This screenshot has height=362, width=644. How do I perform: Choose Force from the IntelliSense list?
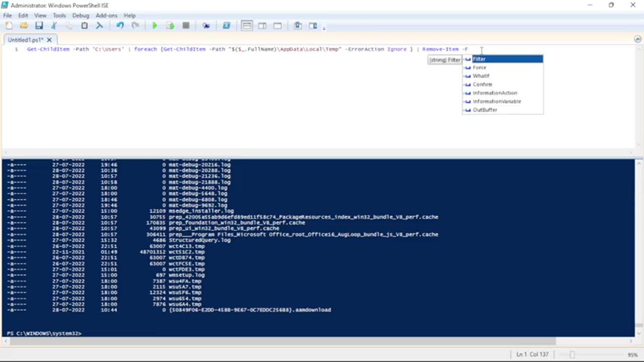pyautogui.click(x=503, y=67)
